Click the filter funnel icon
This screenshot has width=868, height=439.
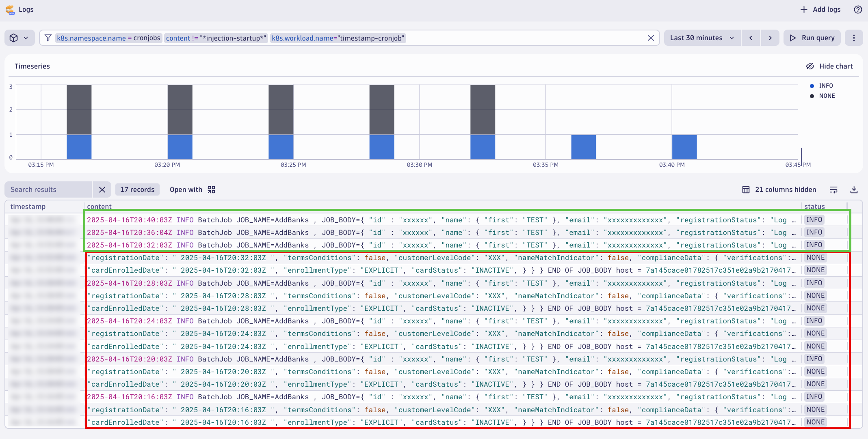48,38
